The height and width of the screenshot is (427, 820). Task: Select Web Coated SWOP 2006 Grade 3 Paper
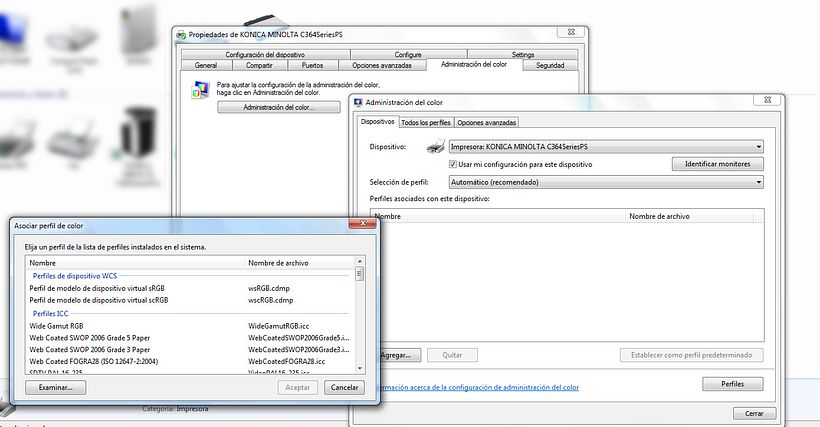click(x=89, y=350)
